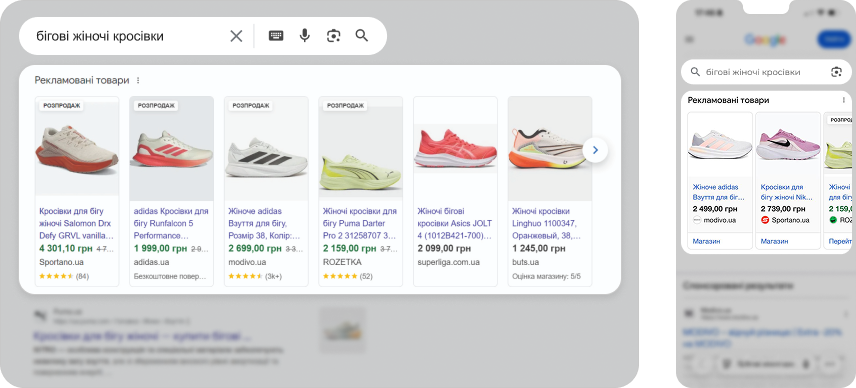Open Linghuo 1100347 sneaker image

tap(550, 148)
